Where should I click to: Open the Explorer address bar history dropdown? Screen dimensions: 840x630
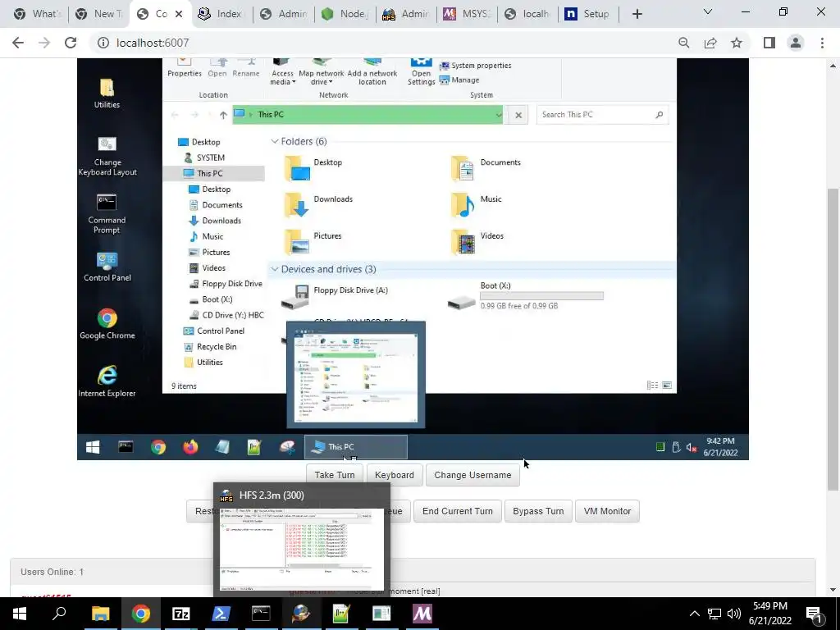[x=499, y=115]
